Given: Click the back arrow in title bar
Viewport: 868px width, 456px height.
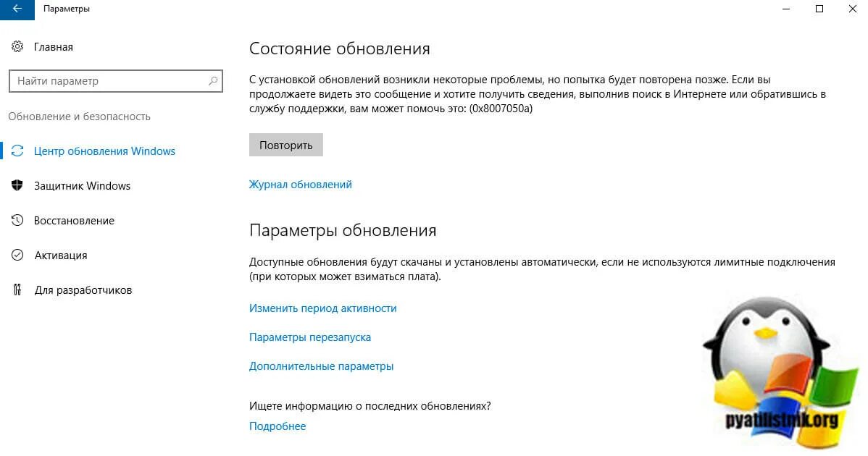Looking at the screenshot, I should pos(17,9).
